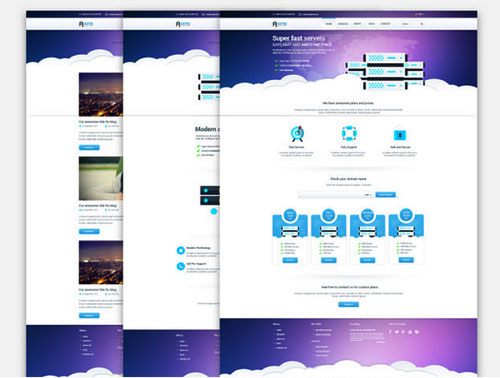Select the highlighted Home tab in front page navigation
This screenshot has width=500, height=378.
pos(329,24)
